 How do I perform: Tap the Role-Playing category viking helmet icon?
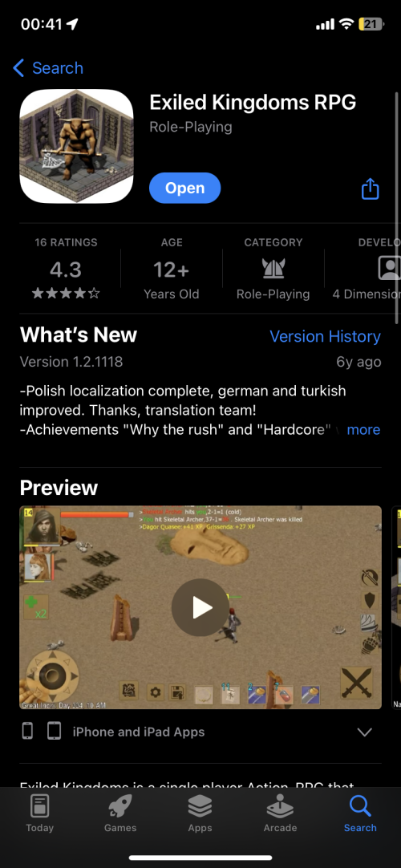(273, 269)
